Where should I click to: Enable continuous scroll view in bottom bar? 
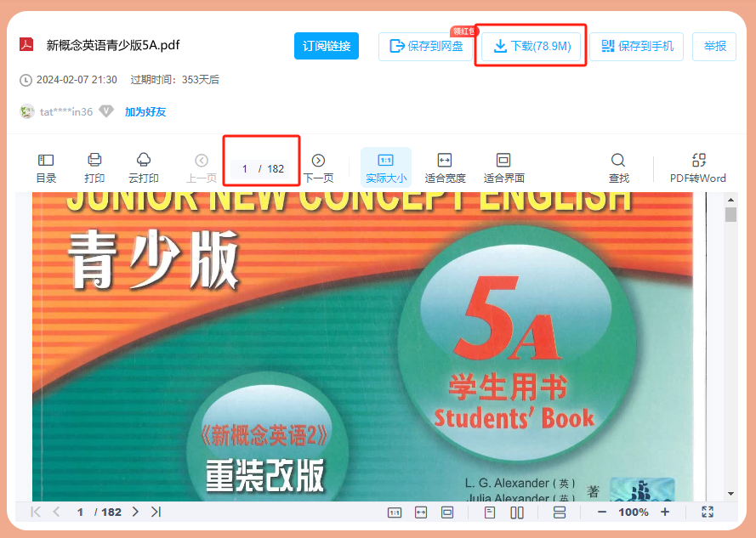(559, 512)
